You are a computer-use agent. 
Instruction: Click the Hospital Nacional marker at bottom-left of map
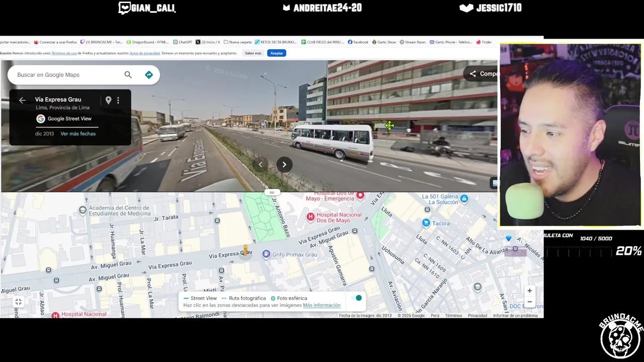[x=55, y=315]
